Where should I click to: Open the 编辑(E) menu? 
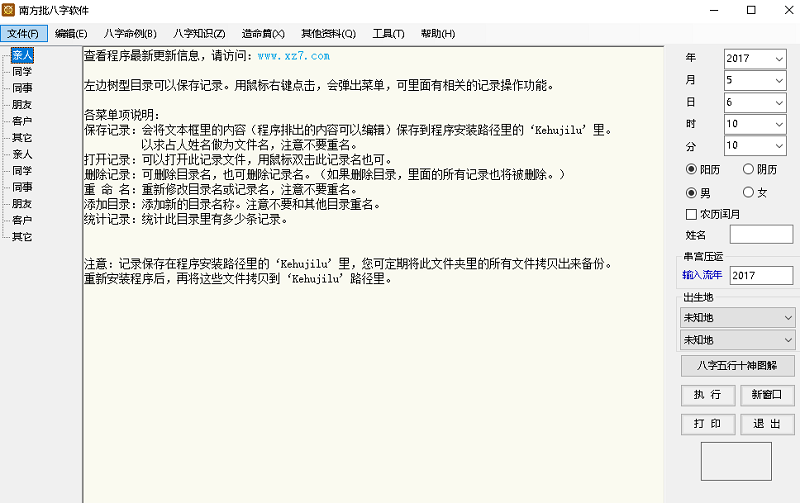point(71,34)
